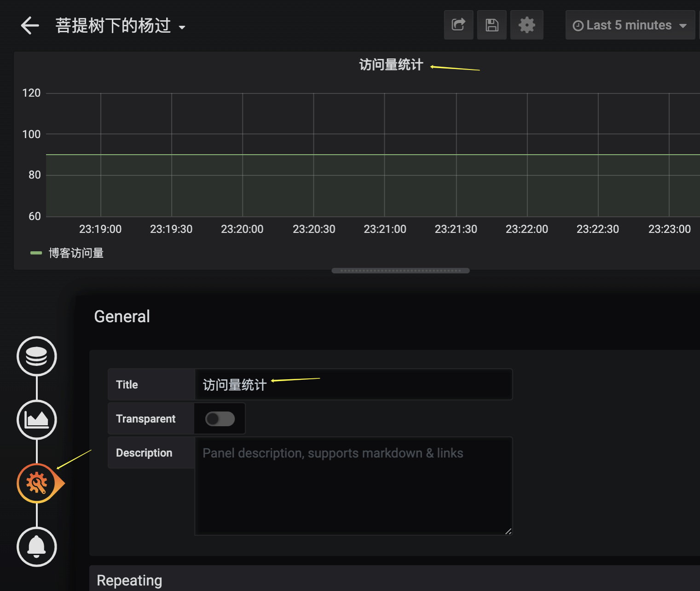Click the panel title 访问量统计
The image size is (700, 591).
coord(391,65)
